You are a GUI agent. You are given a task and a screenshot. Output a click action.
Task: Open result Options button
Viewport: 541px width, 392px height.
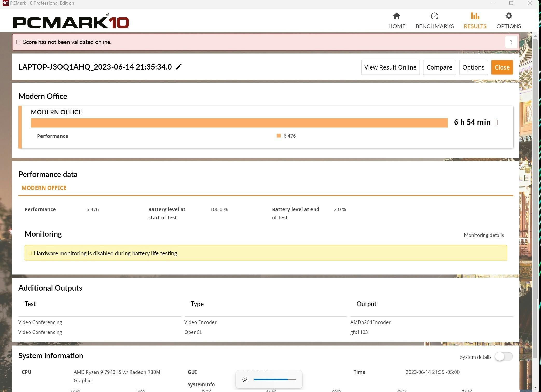pyautogui.click(x=473, y=67)
